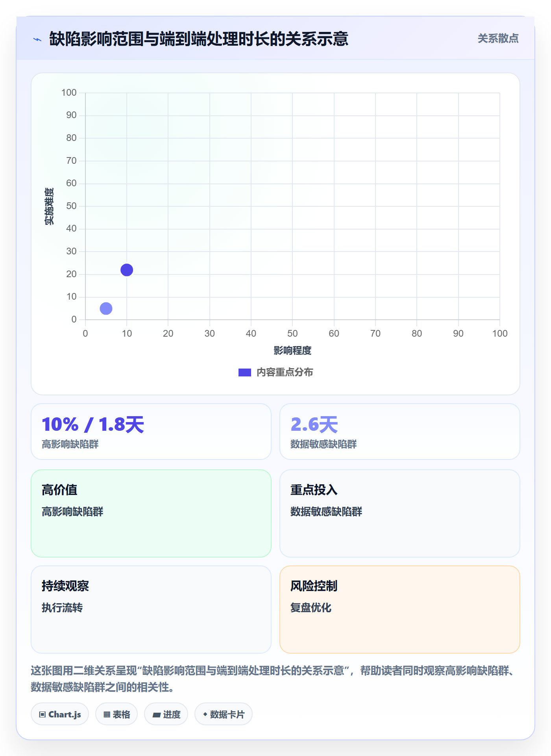Click the 进度 progress tag icon

coord(156,715)
